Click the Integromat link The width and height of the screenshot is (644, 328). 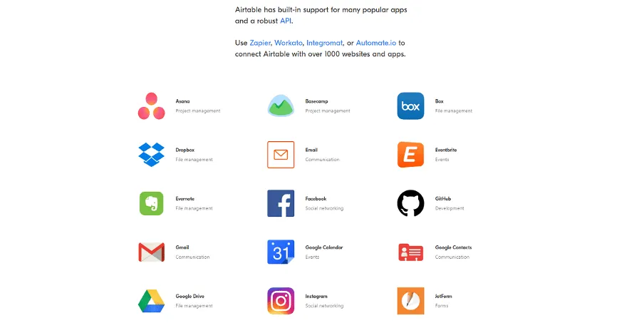tap(324, 43)
